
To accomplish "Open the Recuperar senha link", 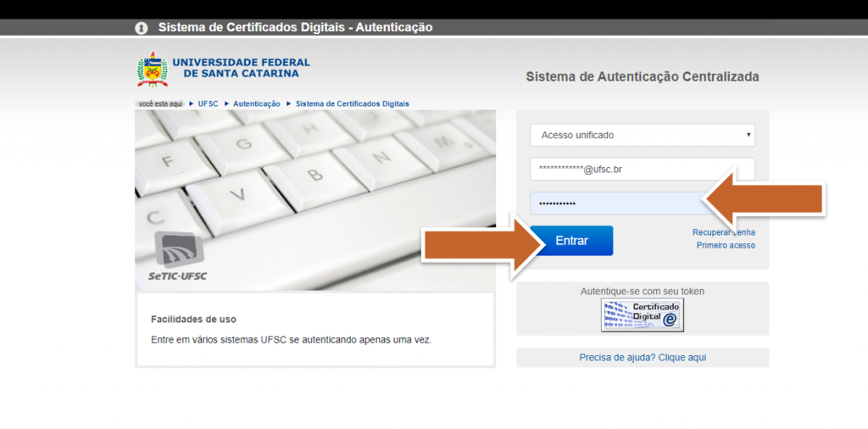I will [724, 232].
